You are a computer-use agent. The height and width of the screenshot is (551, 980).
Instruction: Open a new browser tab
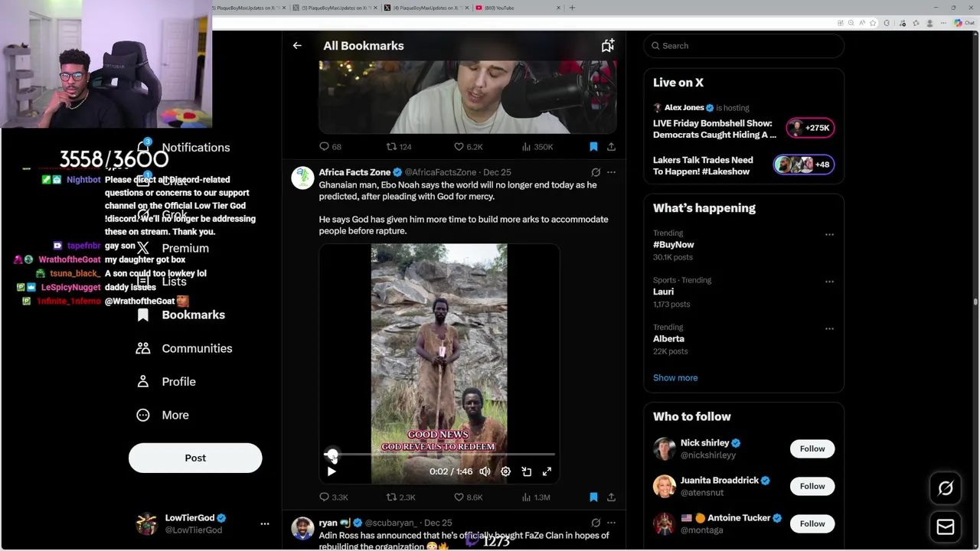[x=572, y=8]
